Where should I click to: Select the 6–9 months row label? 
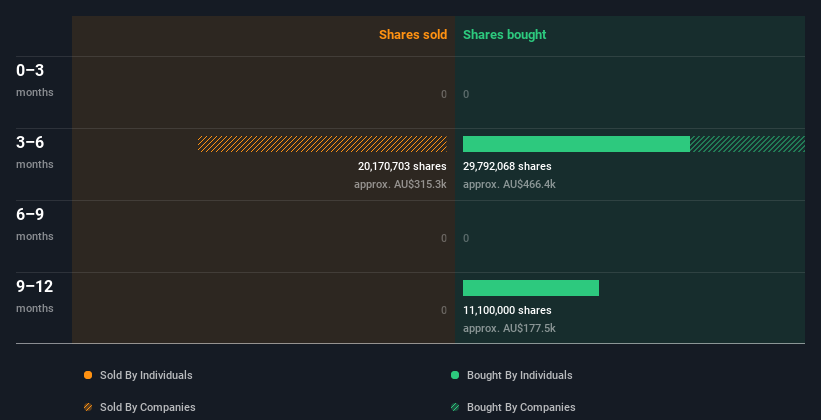(35, 224)
